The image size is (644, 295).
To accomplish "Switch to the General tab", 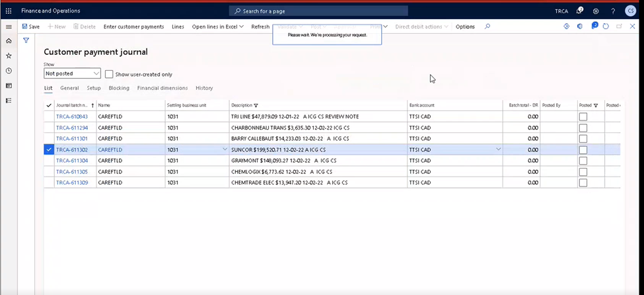I will (69, 88).
